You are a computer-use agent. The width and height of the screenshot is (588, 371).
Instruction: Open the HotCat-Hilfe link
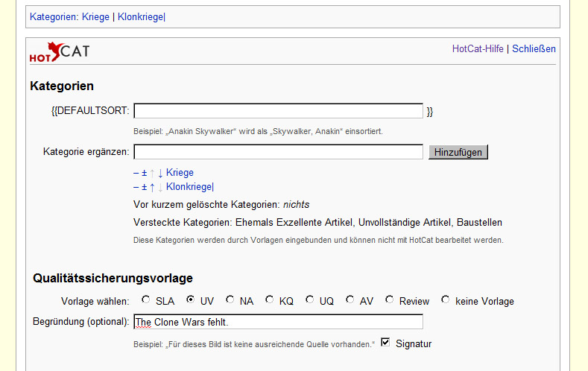pos(478,49)
